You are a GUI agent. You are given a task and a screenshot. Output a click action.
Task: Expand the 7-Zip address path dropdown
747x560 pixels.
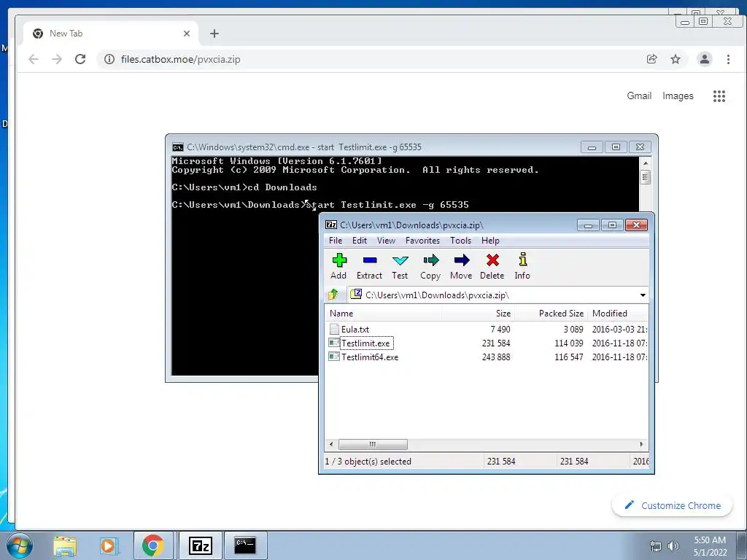(643, 295)
